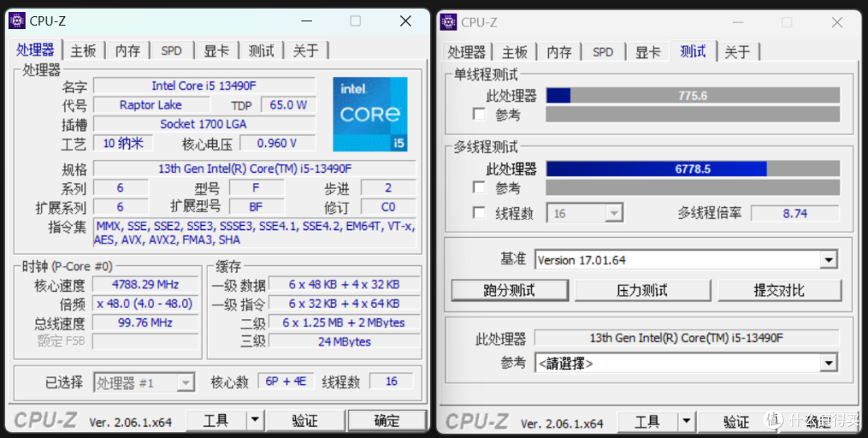Screen dimensions: 868x438
Task: Click CPU-Z app icon in right window title bar
Action: (x=448, y=23)
